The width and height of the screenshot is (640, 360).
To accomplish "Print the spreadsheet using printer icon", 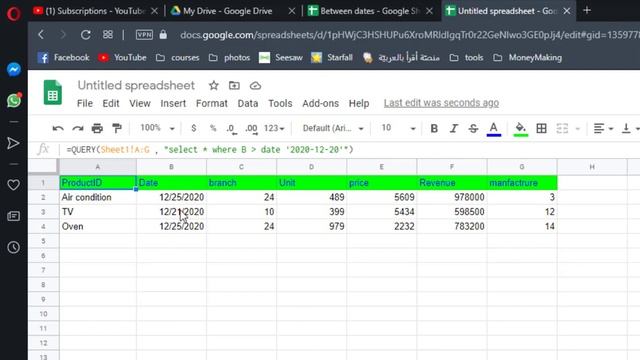I will [97, 129].
